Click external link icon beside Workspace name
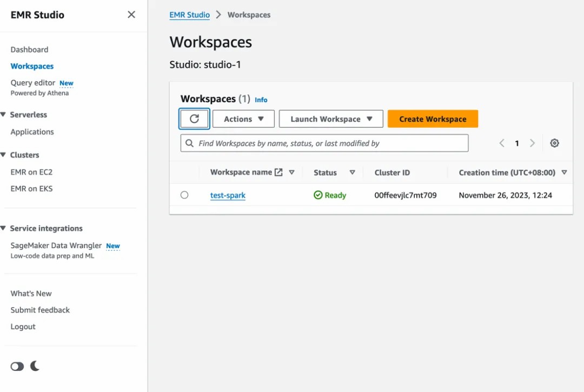 (278, 172)
